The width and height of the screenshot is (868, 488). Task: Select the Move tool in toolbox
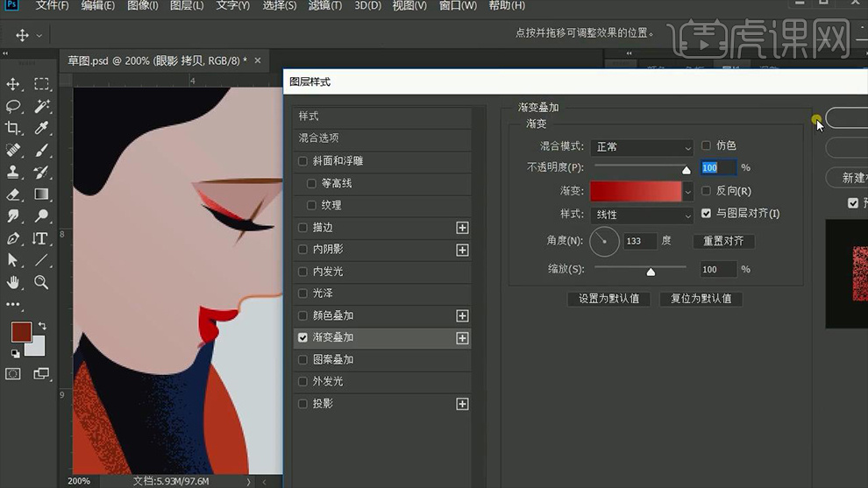13,84
